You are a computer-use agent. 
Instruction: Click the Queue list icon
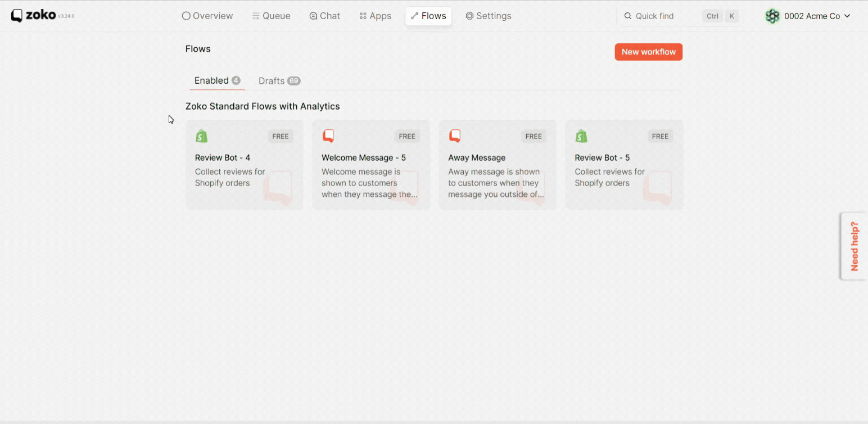(256, 16)
